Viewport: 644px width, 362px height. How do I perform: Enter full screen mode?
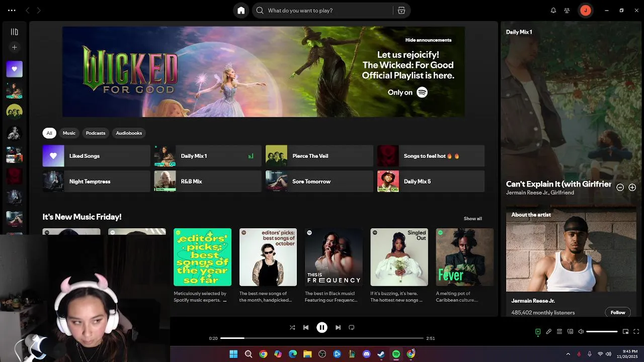[636, 332]
